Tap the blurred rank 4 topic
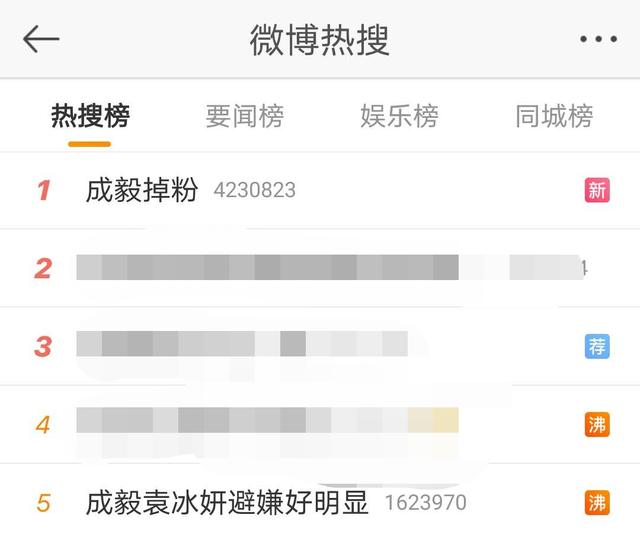640x537 pixels. [267, 420]
